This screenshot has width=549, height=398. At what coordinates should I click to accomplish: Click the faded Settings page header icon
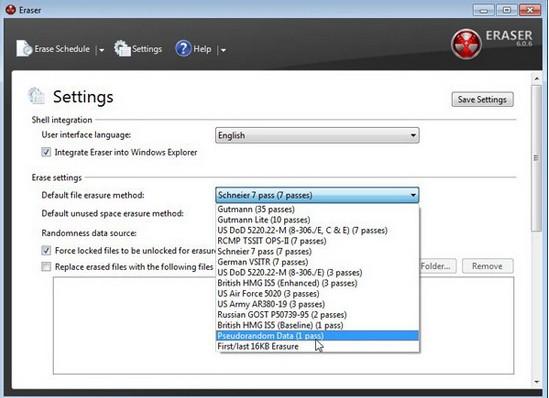(x=36, y=96)
